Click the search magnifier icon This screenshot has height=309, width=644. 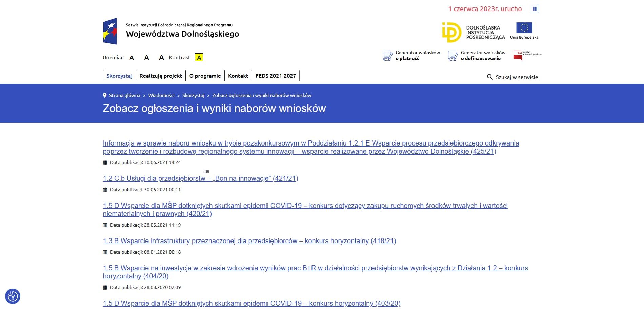point(490,77)
